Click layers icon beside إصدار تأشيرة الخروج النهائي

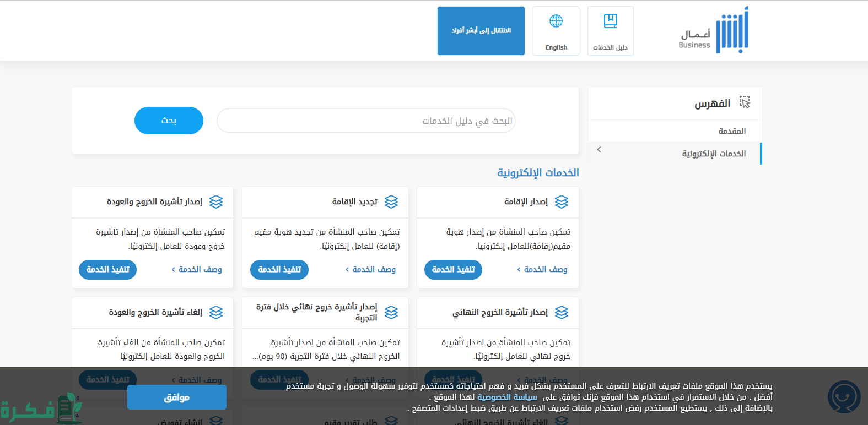[561, 313]
